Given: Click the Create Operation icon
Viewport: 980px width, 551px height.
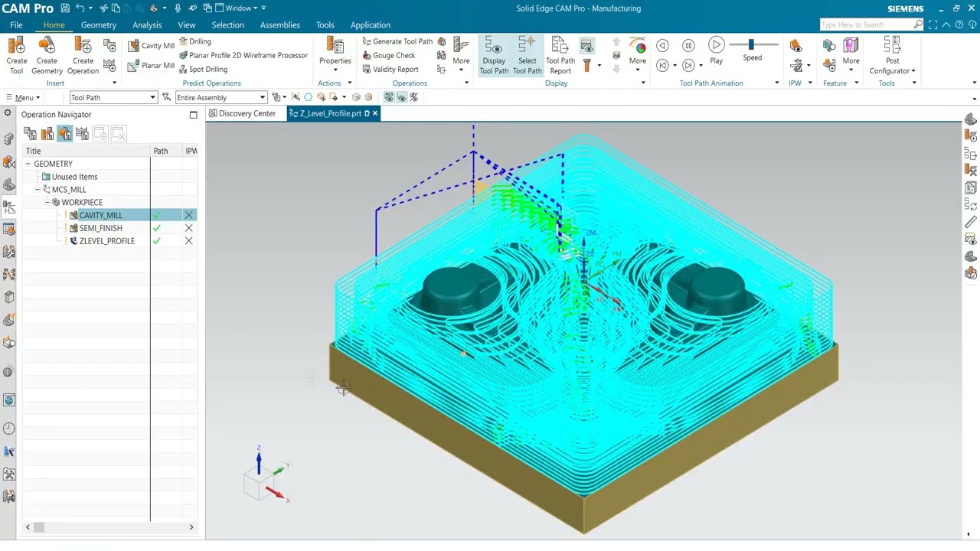Looking at the screenshot, I should (83, 55).
